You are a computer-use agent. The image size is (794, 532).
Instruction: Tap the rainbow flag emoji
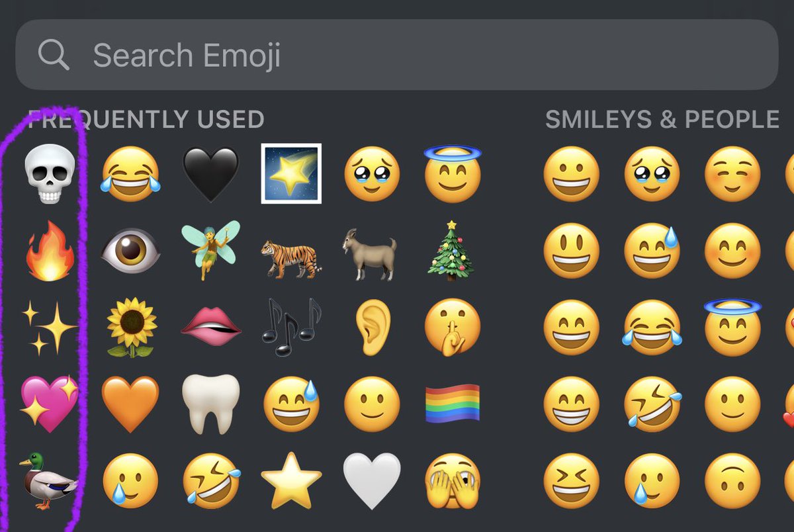(x=453, y=404)
